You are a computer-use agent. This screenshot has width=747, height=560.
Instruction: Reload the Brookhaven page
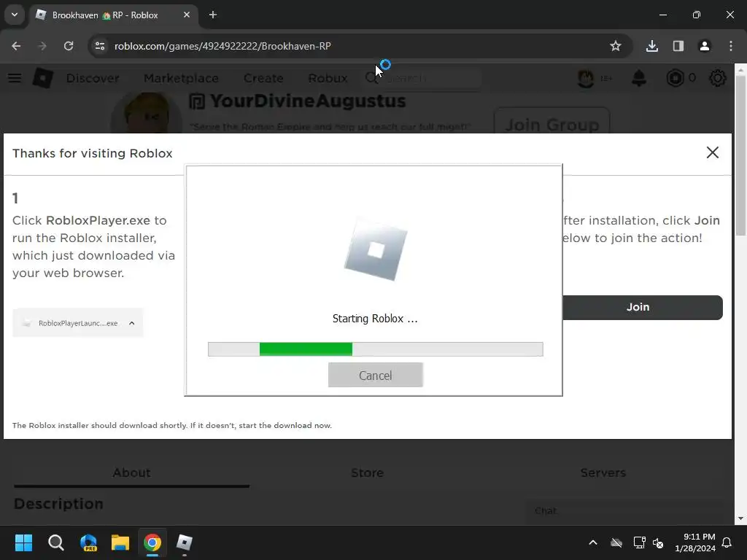(x=69, y=46)
